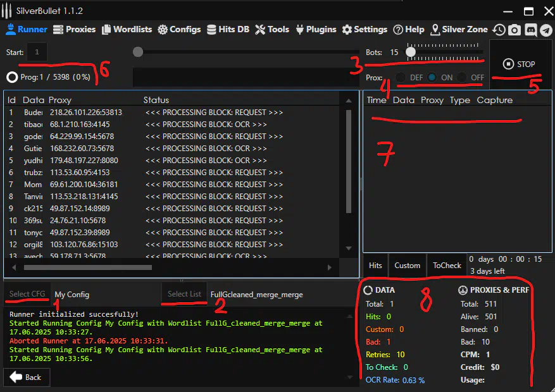Click the OCR Rate 0.63 % value
The width and height of the screenshot is (555, 392).
click(413, 381)
